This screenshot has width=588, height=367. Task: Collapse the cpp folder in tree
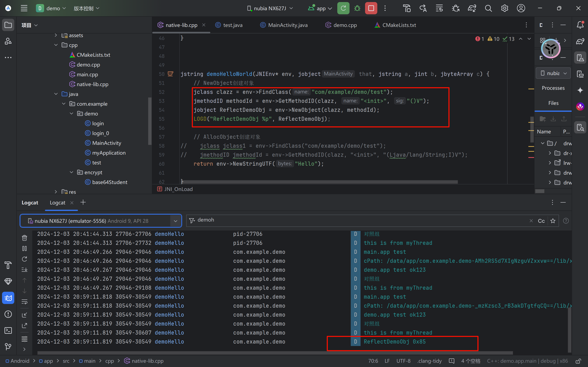56,45
